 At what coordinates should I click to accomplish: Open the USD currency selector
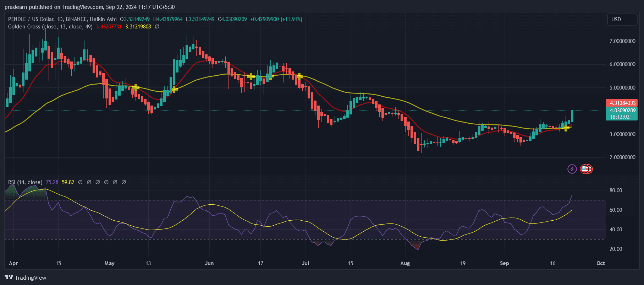tap(622, 20)
